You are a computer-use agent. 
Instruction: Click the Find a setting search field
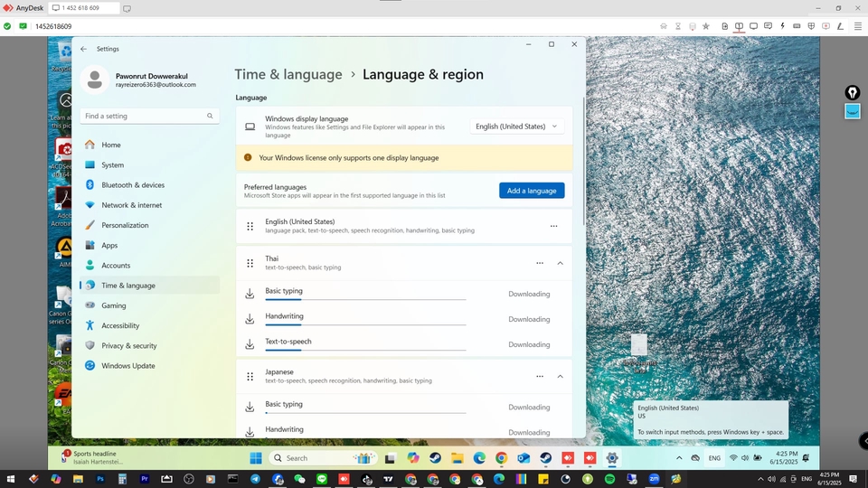tap(143, 117)
